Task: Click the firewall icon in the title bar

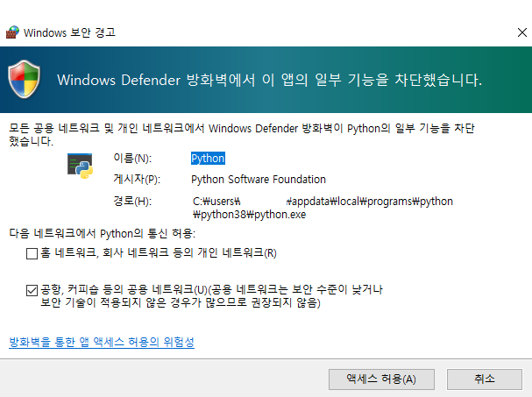Action: coord(12,32)
